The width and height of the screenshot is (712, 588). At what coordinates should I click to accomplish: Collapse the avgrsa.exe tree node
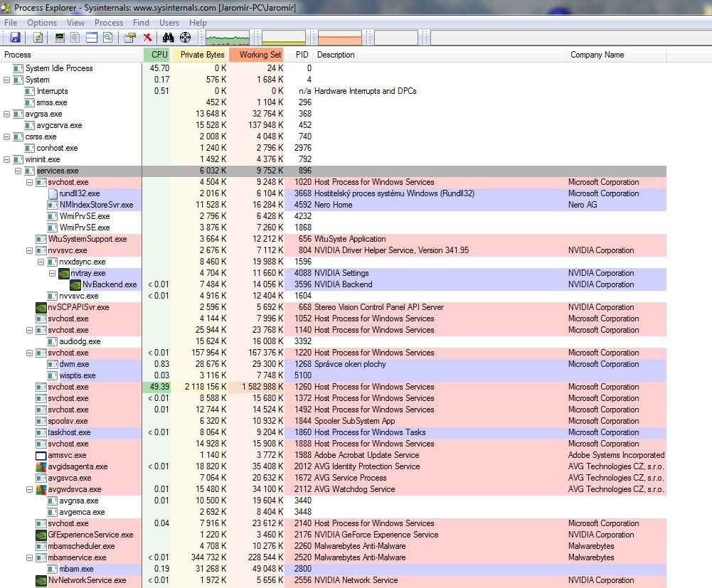(7, 114)
